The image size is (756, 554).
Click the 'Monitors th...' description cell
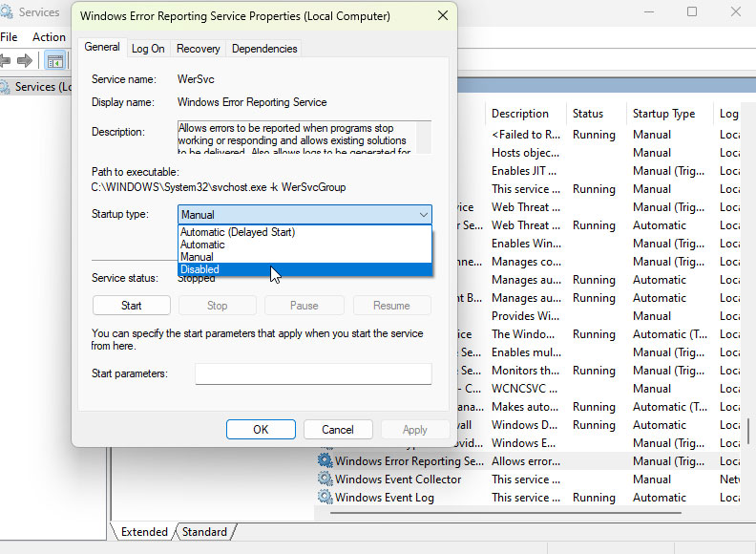pyautogui.click(x=526, y=371)
